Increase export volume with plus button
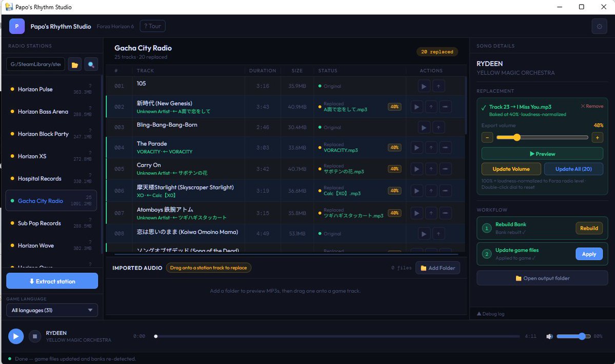 tap(598, 137)
